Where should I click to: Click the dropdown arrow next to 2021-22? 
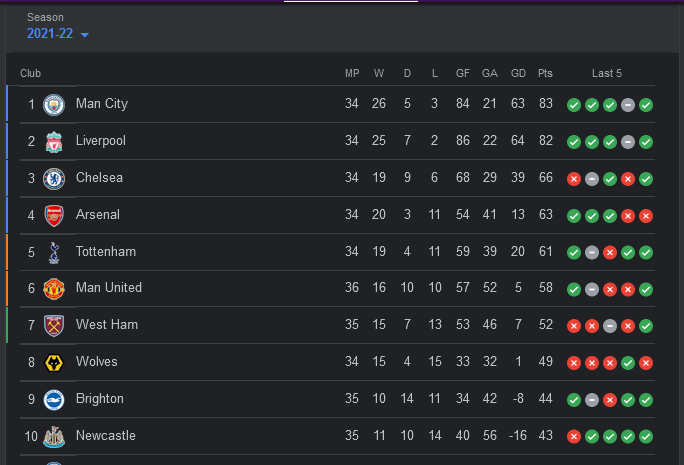click(x=85, y=35)
